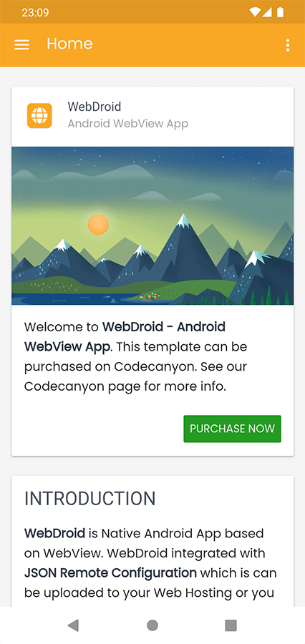Open the three-dot overflow menu
Image resolution: width=305 pixels, height=644 pixels.
(x=288, y=45)
